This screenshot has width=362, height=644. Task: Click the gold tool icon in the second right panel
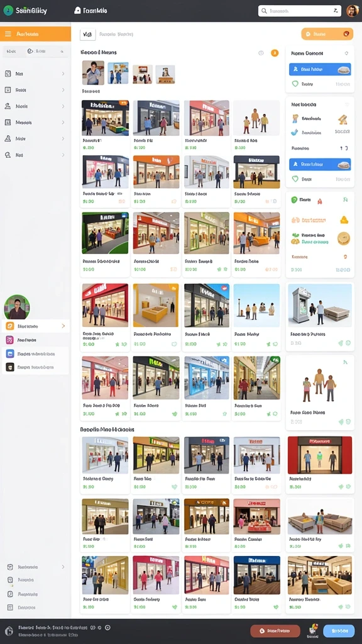point(343,119)
